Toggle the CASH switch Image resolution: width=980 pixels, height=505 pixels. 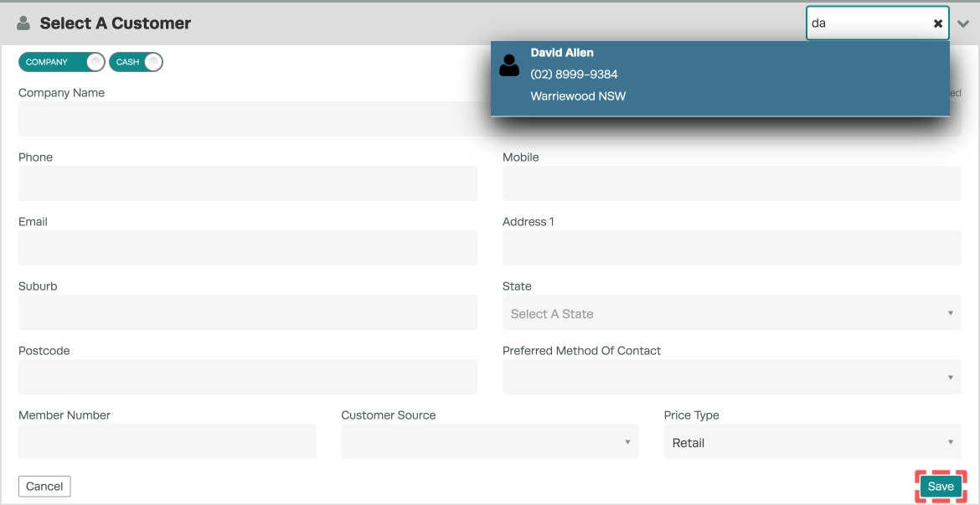pyautogui.click(x=137, y=62)
